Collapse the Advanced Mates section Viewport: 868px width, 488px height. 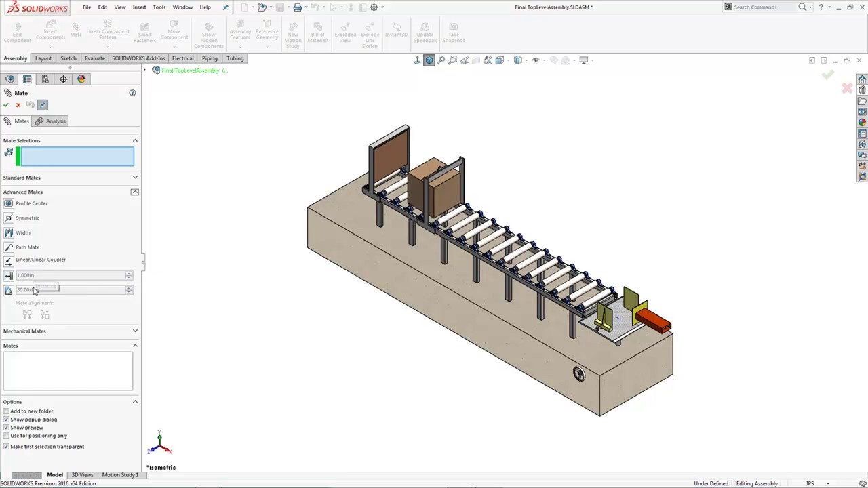135,192
